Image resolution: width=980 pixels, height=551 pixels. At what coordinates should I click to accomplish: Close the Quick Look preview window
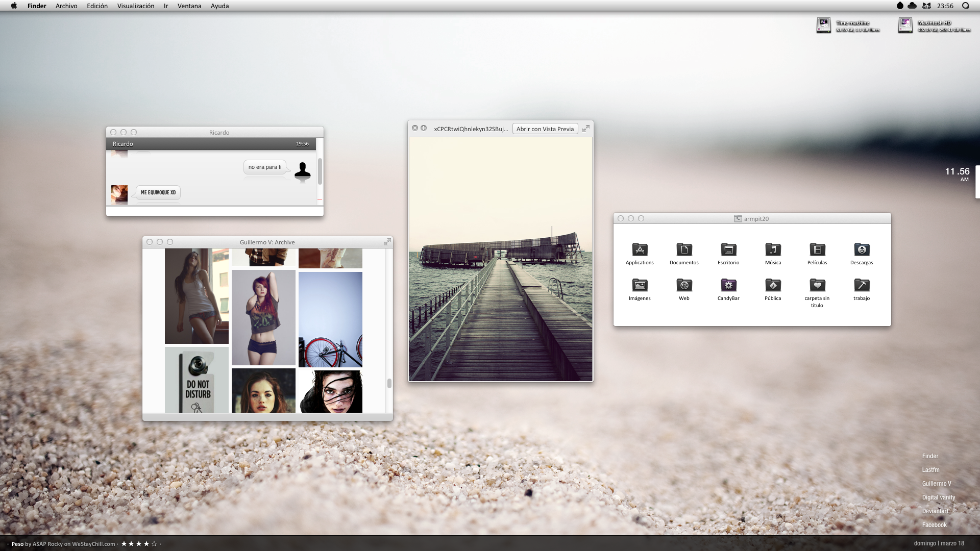(415, 128)
